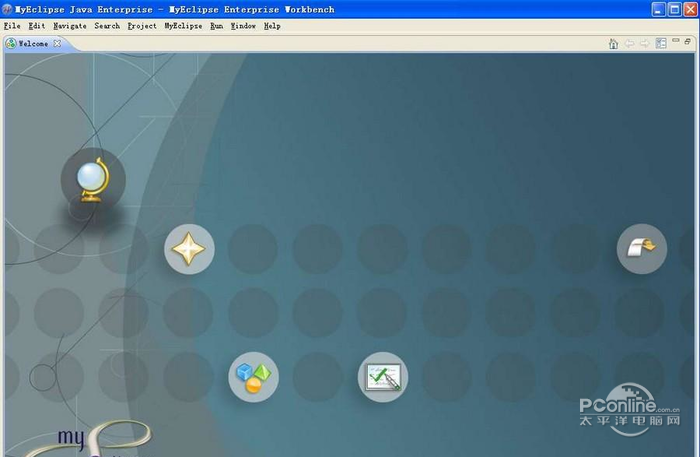Maximize the MyEclipse window
Screen dimensions: 700x457
tap(675, 9)
